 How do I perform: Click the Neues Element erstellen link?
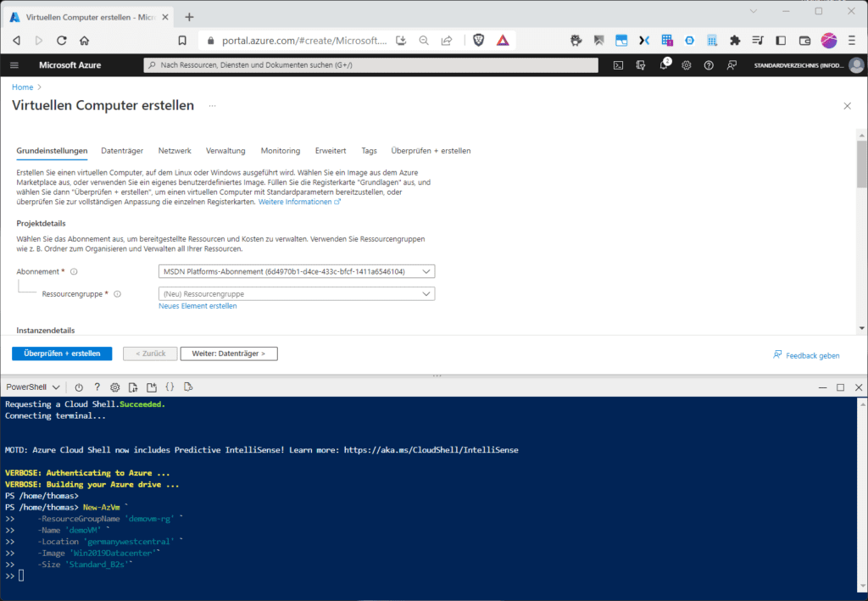198,306
